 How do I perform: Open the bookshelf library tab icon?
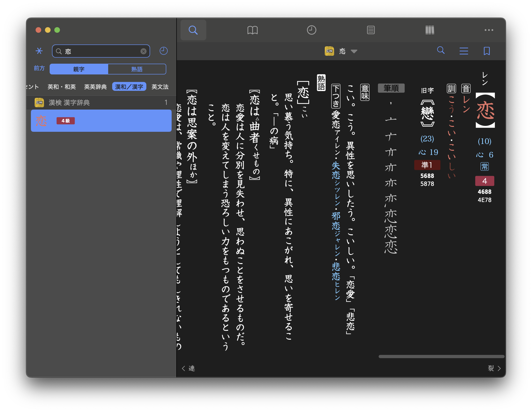(430, 30)
